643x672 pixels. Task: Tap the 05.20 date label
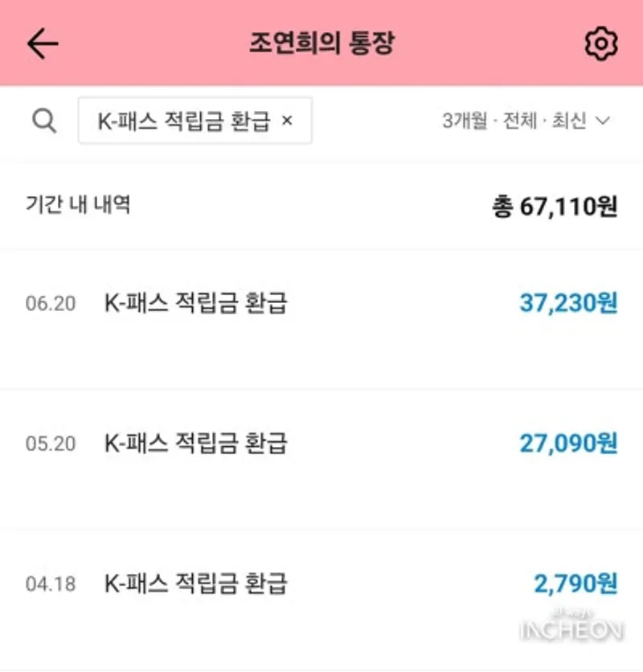pos(51,444)
